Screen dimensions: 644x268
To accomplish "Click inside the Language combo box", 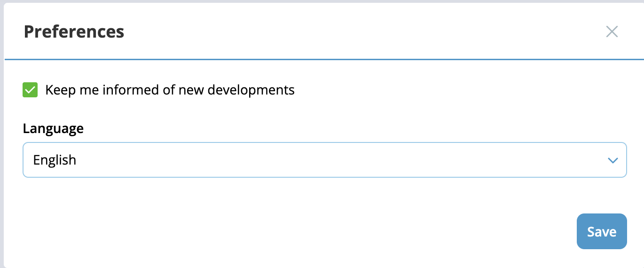I will pos(324,160).
